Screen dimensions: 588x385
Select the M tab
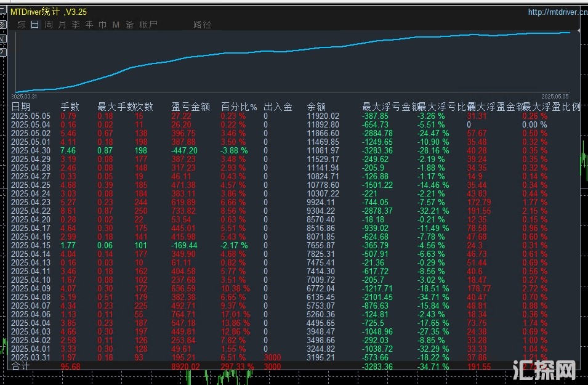tap(116, 25)
